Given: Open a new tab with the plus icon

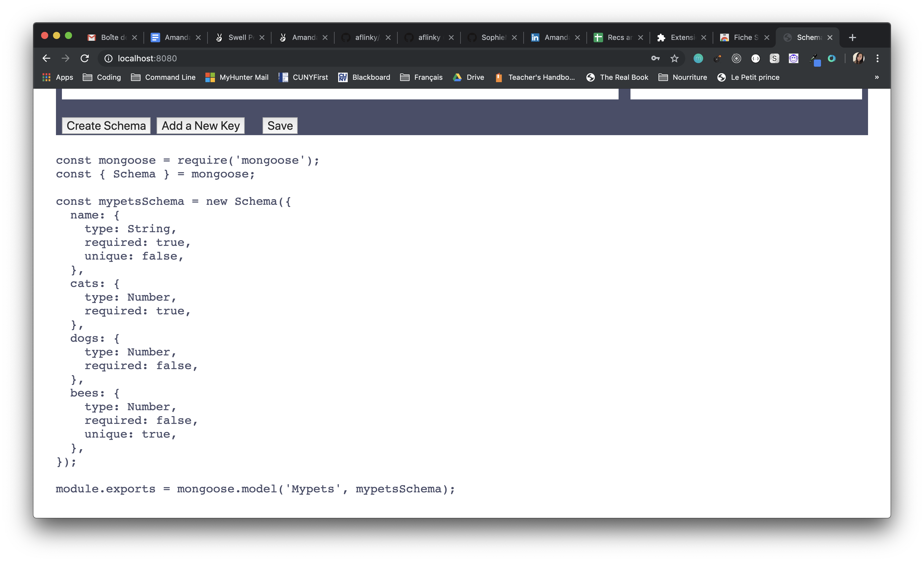Looking at the screenshot, I should pyautogui.click(x=852, y=38).
